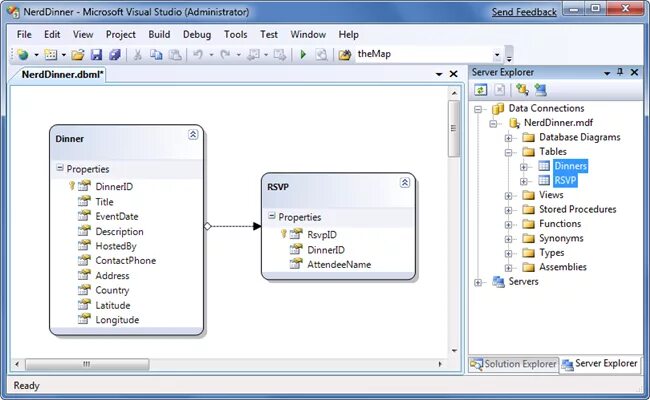Open the theMap find combo box dropdown

tap(497, 55)
